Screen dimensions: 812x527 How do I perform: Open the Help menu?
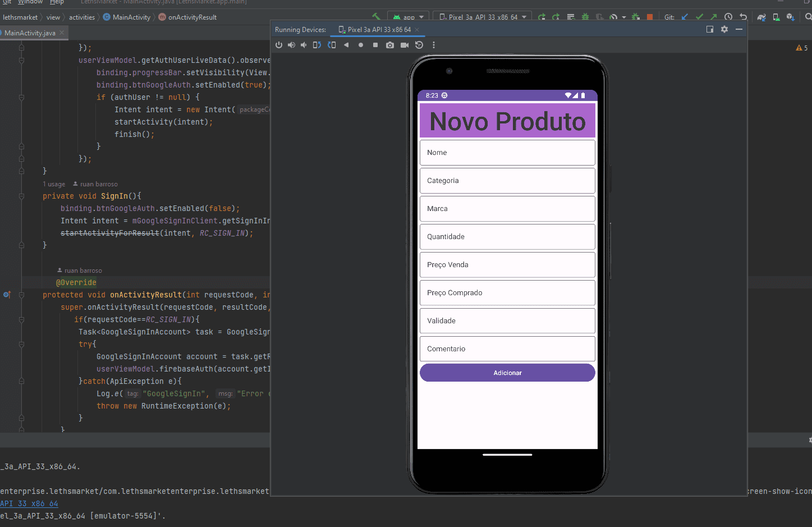57,2
